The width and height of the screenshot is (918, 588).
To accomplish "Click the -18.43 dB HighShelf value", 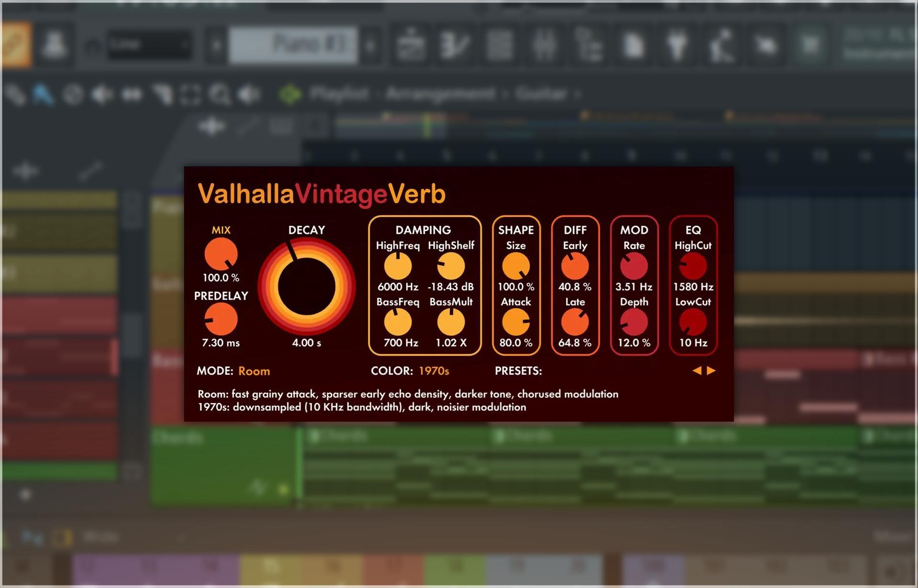I will pos(451,287).
